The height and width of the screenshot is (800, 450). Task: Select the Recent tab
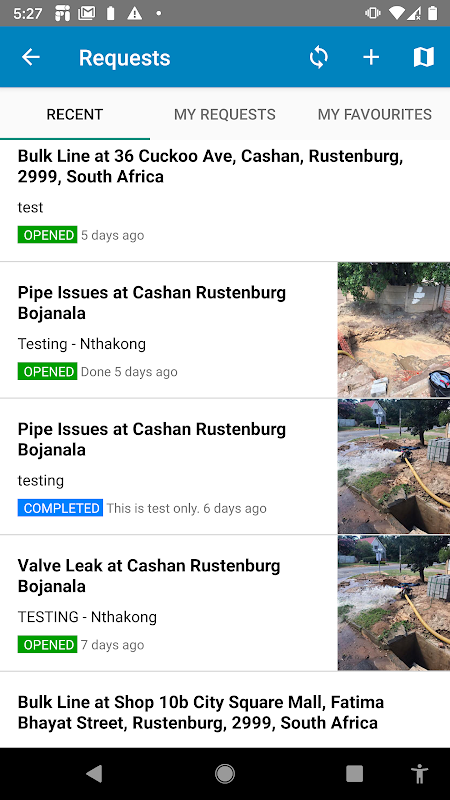(75, 114)
